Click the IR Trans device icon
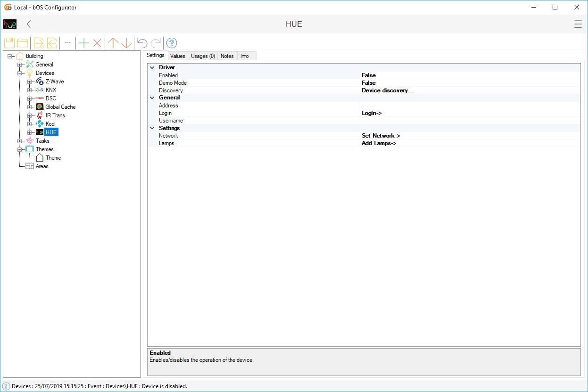Viewport: 588px width, 392px height. tap(40, 115)
